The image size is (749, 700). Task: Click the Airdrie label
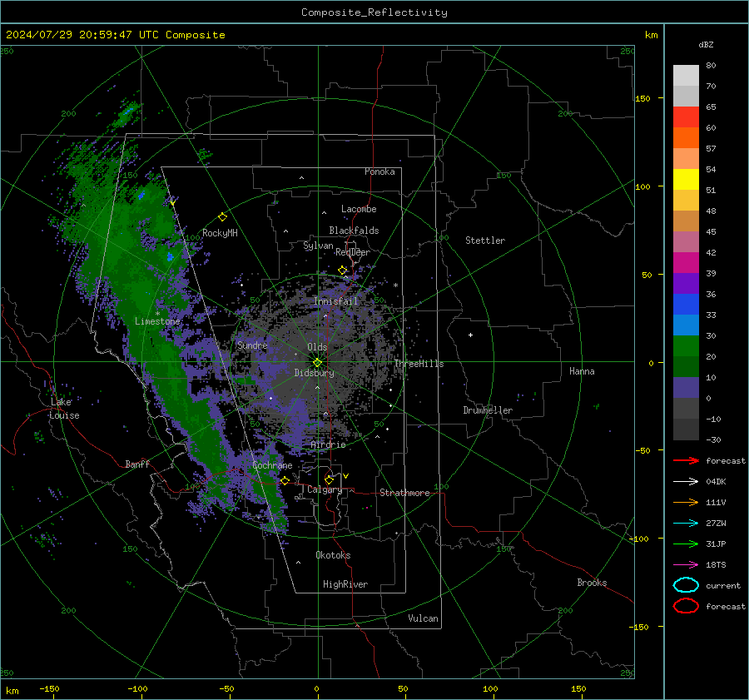tap(328, 444)
